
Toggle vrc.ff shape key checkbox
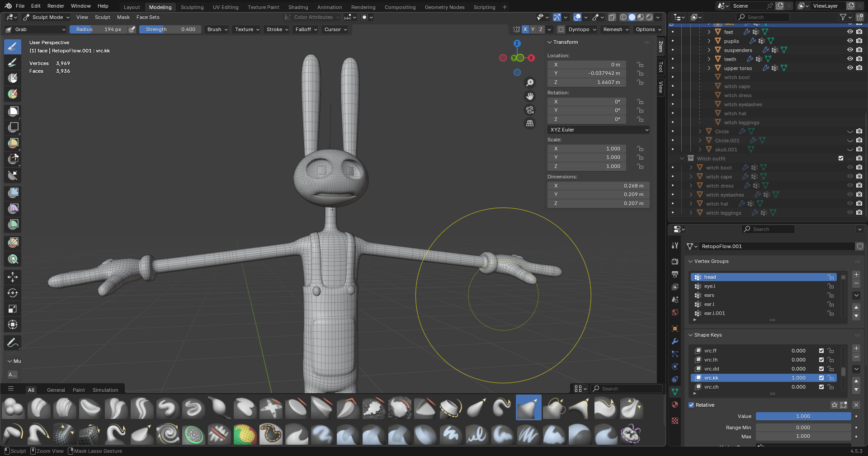pyautogui.click(x=821, y=351)
